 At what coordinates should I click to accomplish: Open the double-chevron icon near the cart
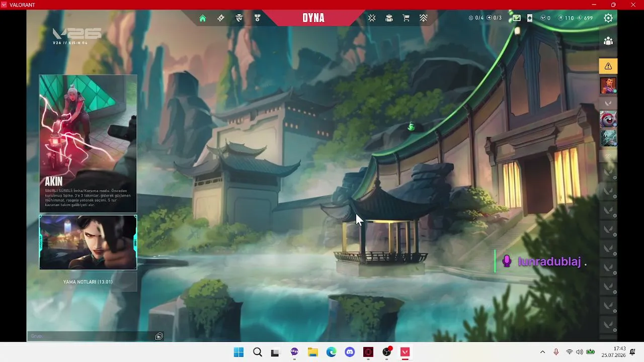[423, 18]
